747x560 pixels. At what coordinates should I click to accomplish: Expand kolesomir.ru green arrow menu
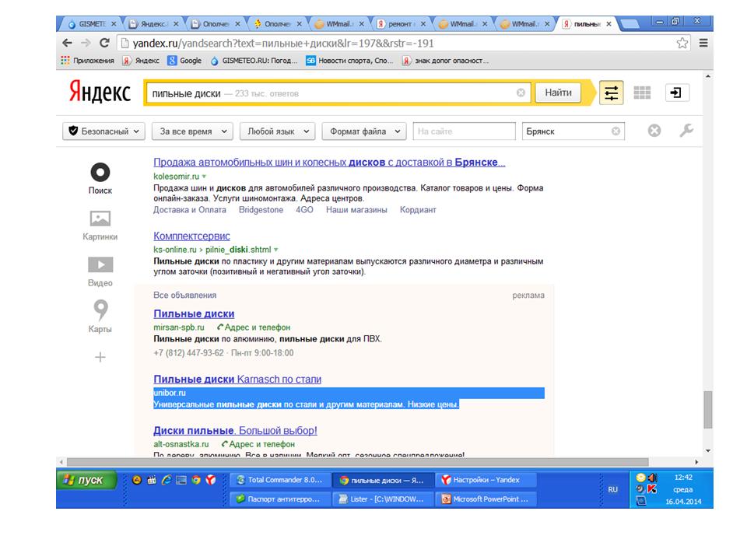pyautogui.click(x=204, y=177)
